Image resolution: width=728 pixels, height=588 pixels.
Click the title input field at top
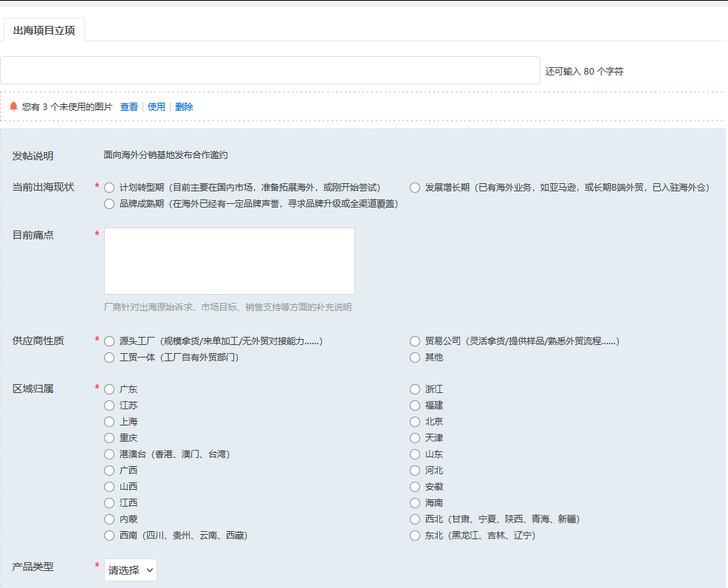click(x=269, y=70)
